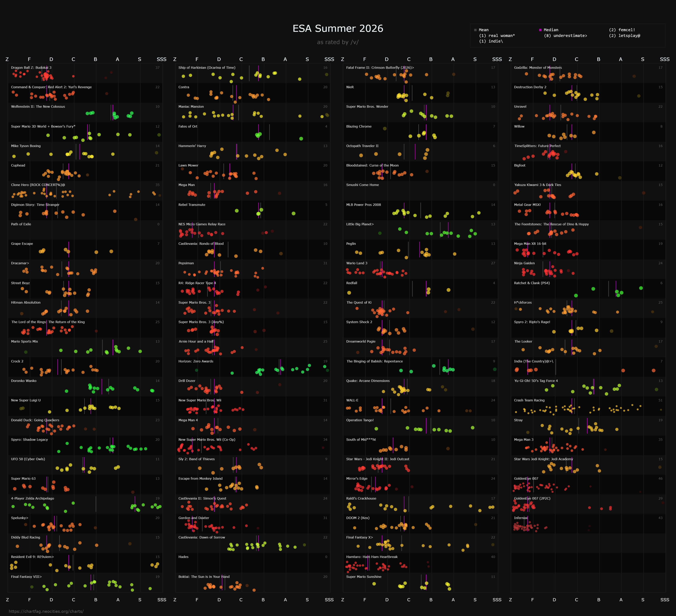Click 'Arnie Hour and a Half' title
The width and height of the screenshot is (676, 616).
point(196,342)
